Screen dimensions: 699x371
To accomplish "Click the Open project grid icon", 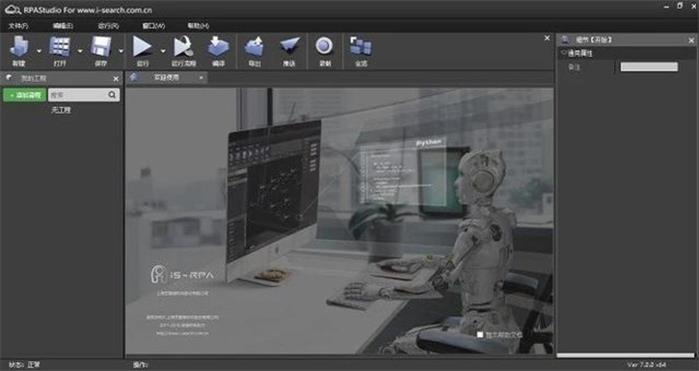I will pyautogui.click(x=60, y=46).
